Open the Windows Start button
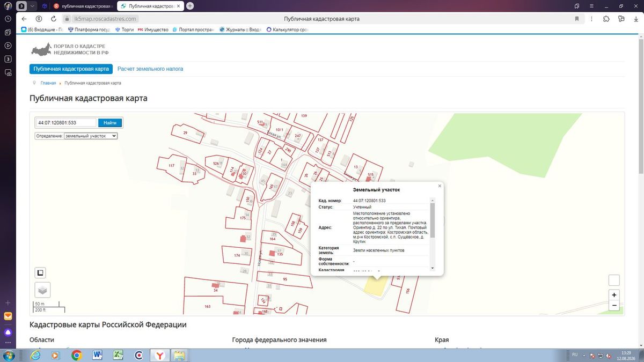The image size is (644, 362). [10, 354]
